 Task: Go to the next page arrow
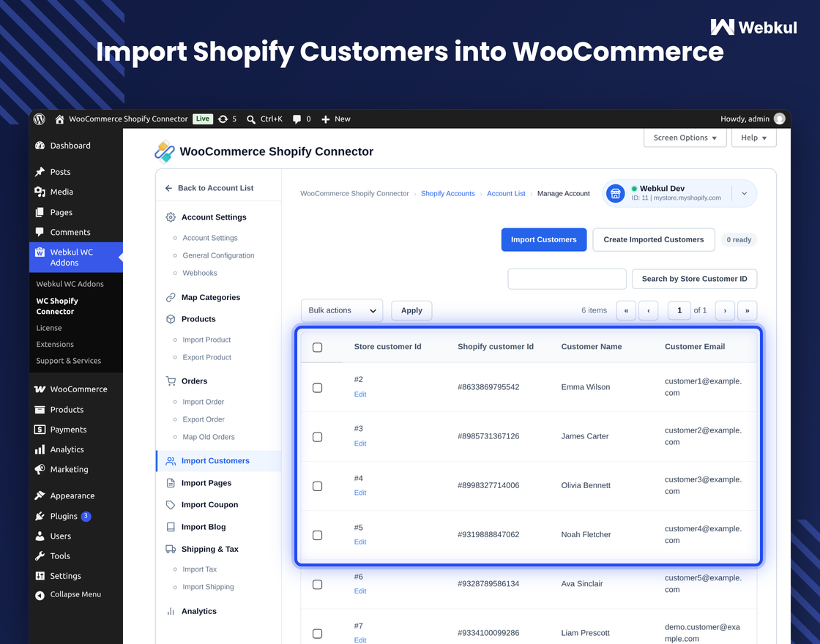click(725, 310)
